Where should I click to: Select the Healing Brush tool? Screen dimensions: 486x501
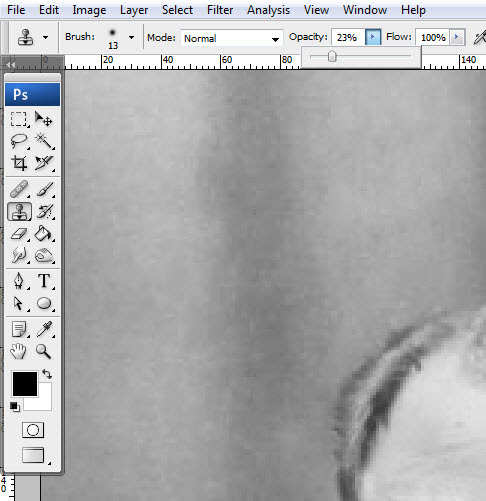[19, 189]
